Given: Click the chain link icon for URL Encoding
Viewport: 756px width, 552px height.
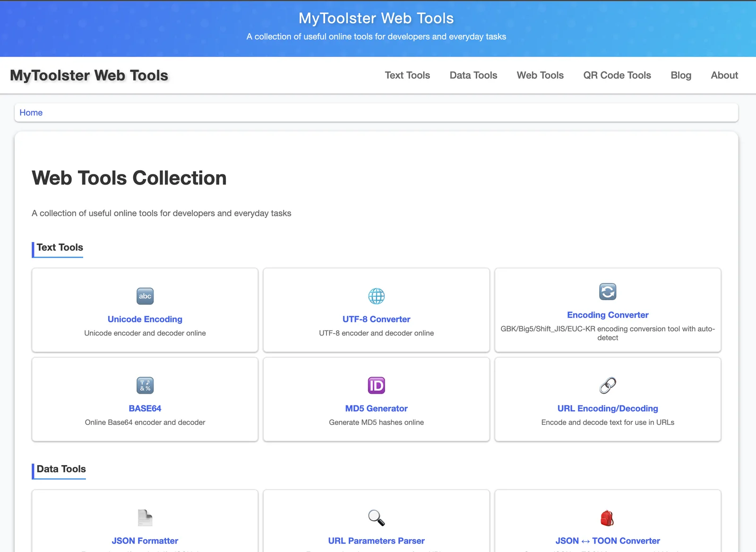Looking at the screenshot, I should (x=608, y=386).
